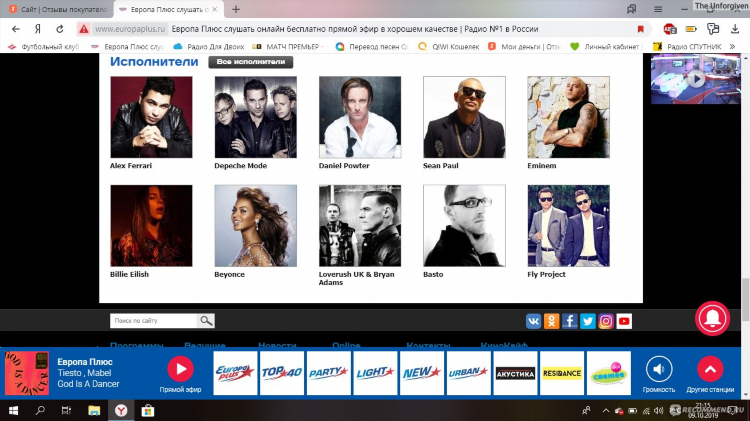Open the Loverush UK & Bryan Adams link
This screenshot has width=750, height=421.
pos(356,278)
